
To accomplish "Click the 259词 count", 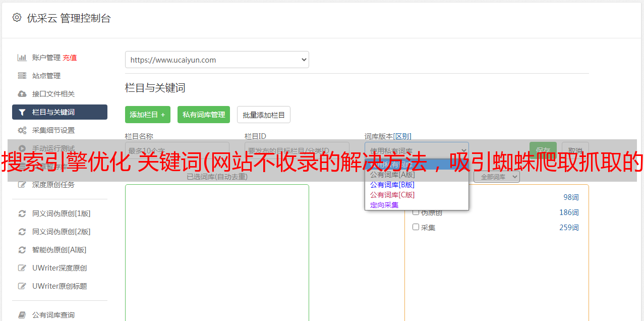I will pyautogui.click(x=569, y=228).
